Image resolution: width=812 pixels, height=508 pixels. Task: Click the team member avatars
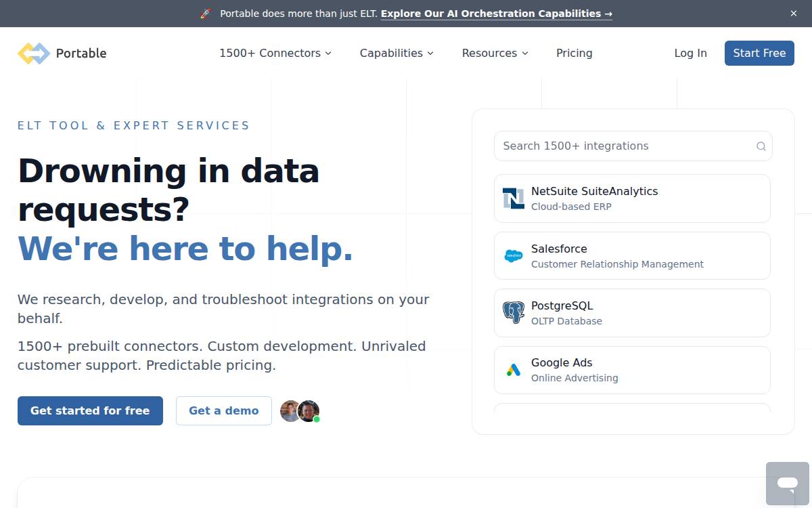pyautogui.click(x=300, y=411)
